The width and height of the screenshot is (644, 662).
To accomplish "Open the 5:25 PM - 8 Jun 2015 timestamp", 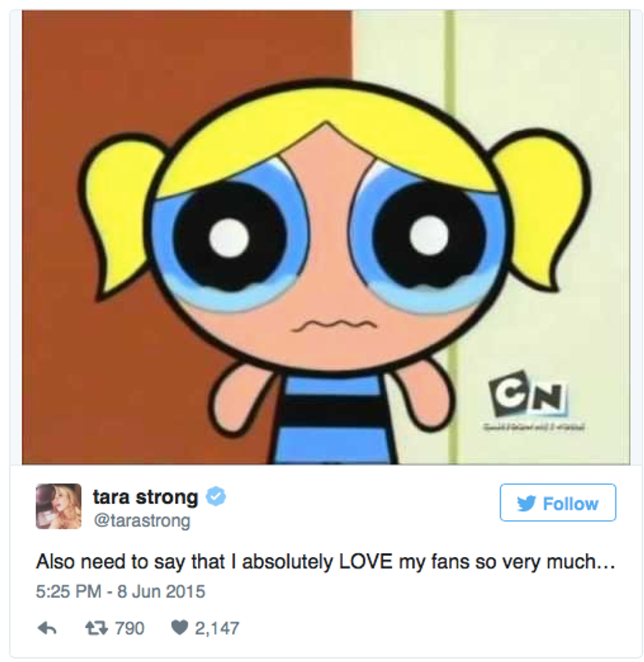I will 120,591.
